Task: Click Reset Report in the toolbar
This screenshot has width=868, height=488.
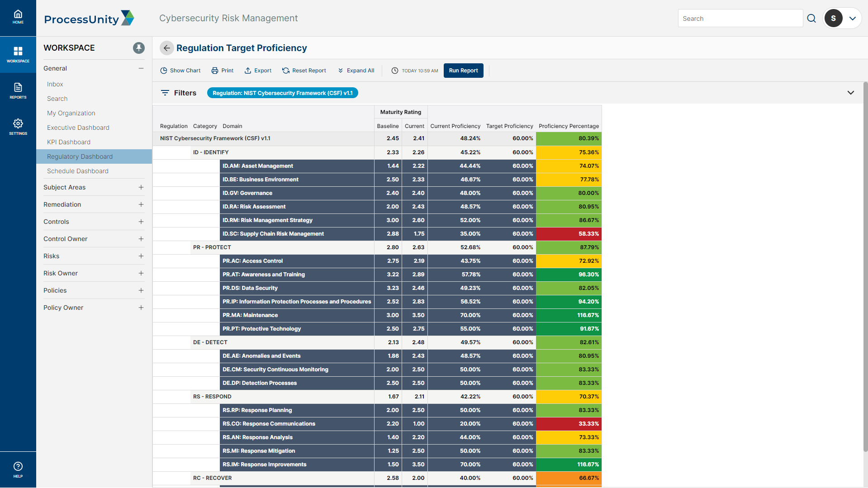Action: tap(304, 70)
